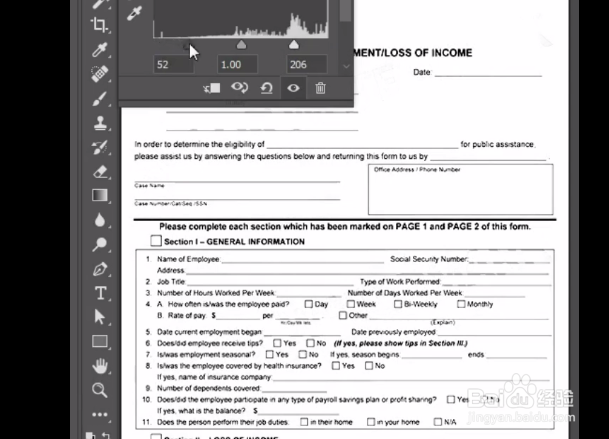Select the Pen tool
609x439 pixels.
(100, 269)
